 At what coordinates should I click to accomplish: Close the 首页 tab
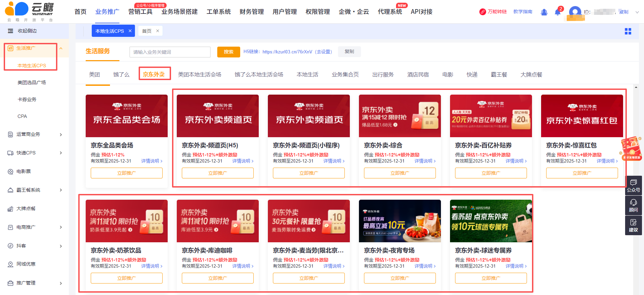158,31
